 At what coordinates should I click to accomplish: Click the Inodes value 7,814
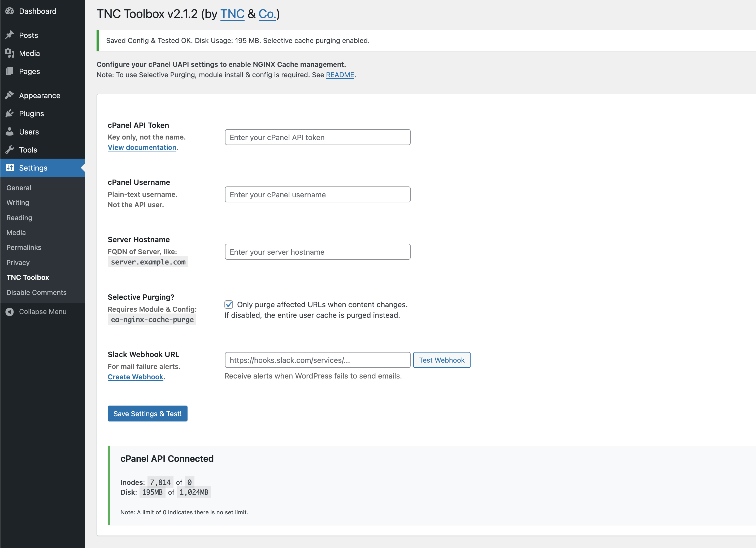pyautogui.click(x=160, y=482)
